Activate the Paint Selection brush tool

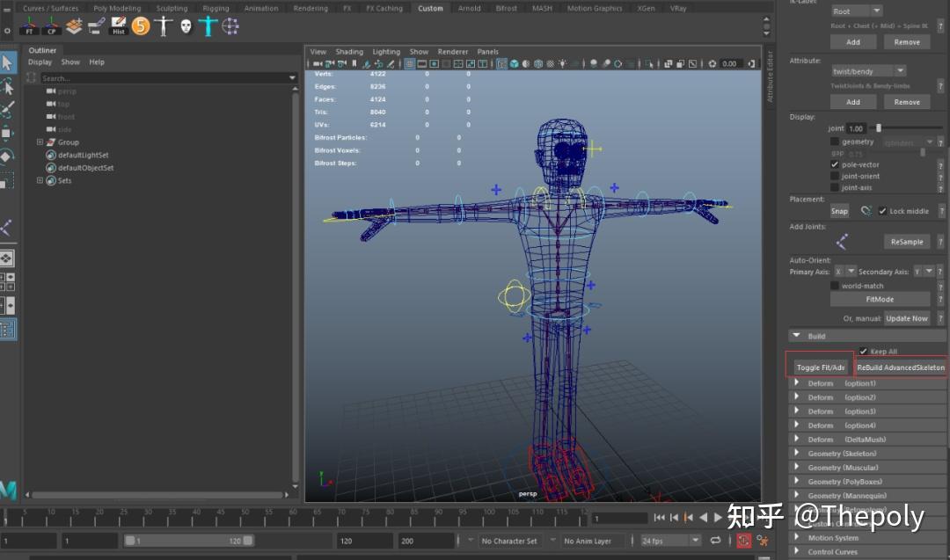pos(8,110)
